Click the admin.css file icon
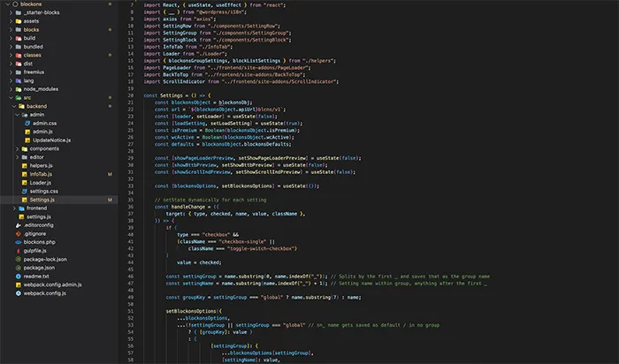 coord(27,124)
